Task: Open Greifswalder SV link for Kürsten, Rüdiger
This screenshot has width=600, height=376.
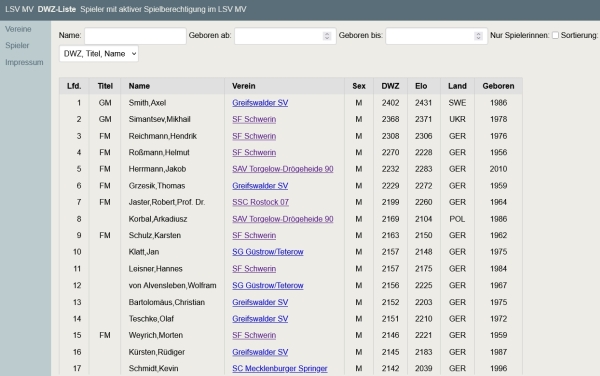Action: pos(260,352)
